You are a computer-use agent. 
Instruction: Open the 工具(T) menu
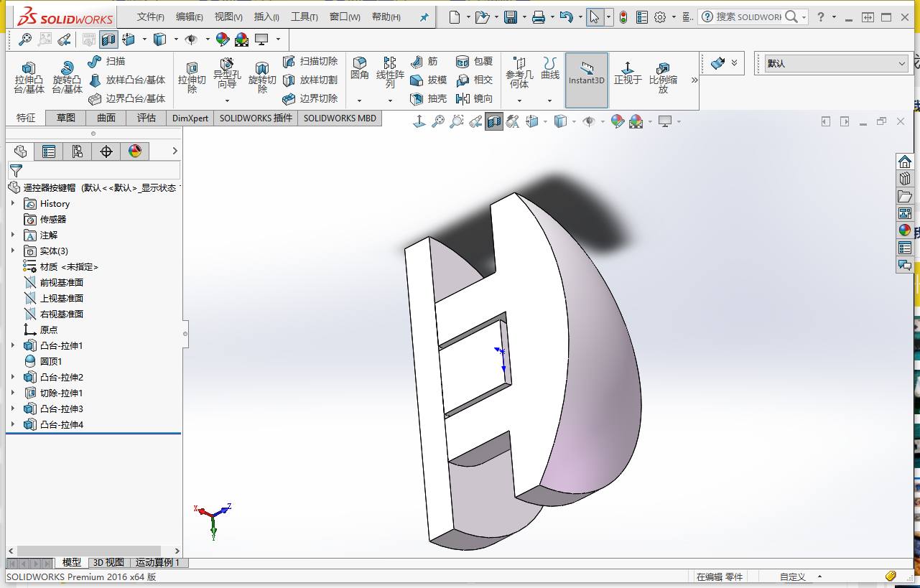click(x=305, y=17)
